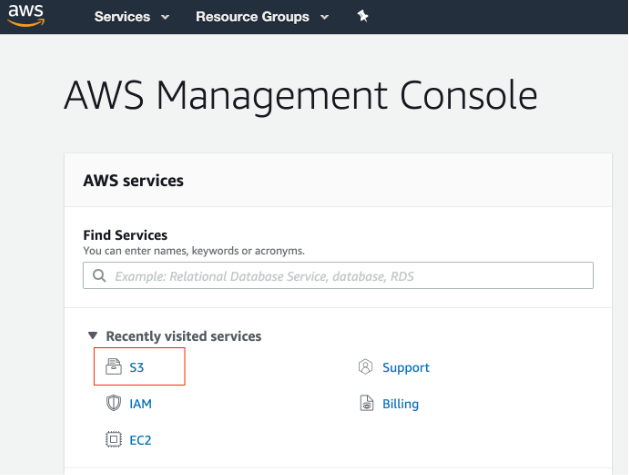Viewport: 629px width, 475px height.
Task: Click the S3 bucket icon
Action: pos(114,367)
